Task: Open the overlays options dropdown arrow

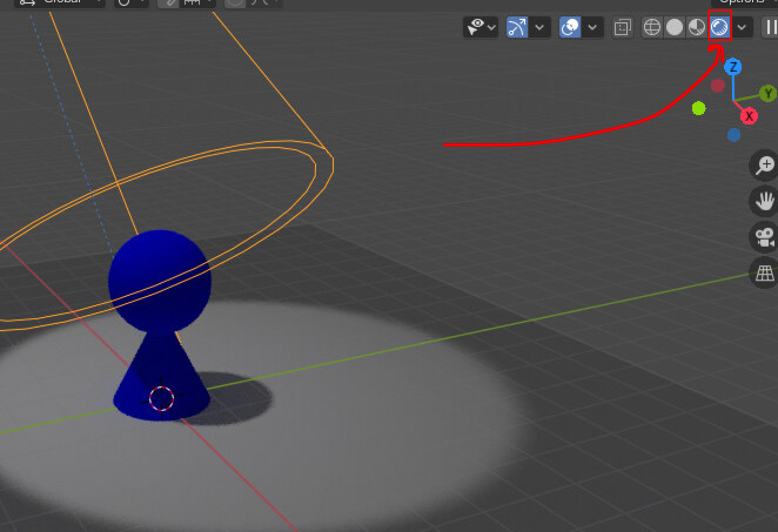Action: tap(592, 27)
